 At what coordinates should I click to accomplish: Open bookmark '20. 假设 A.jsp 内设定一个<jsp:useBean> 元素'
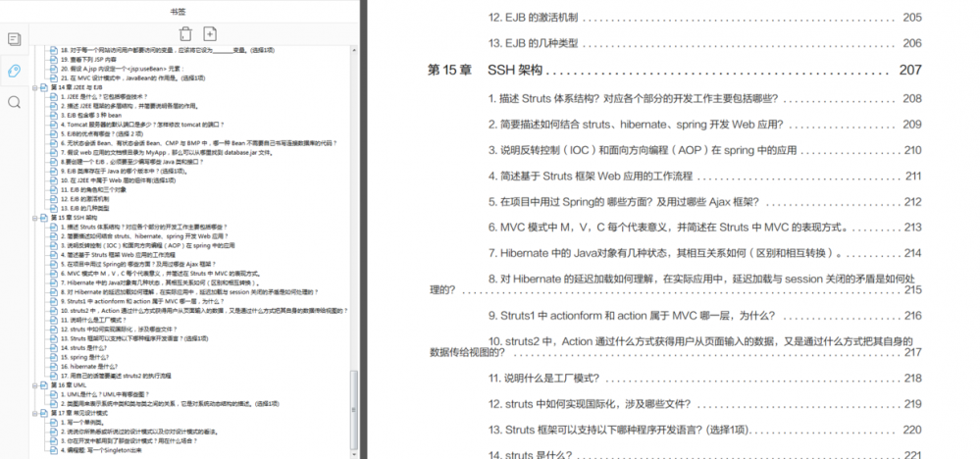(123, 69)
